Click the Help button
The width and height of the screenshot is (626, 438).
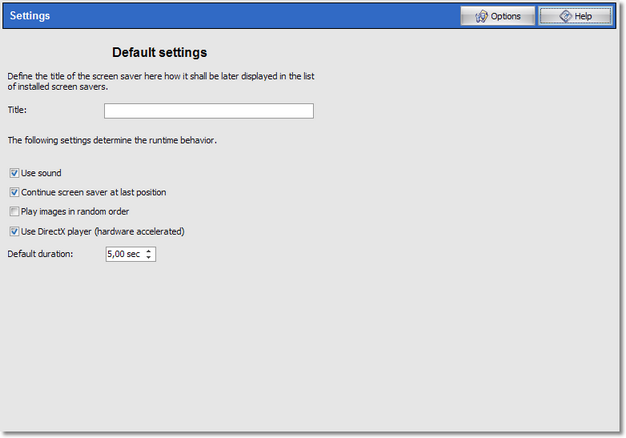tap(575, 16)
